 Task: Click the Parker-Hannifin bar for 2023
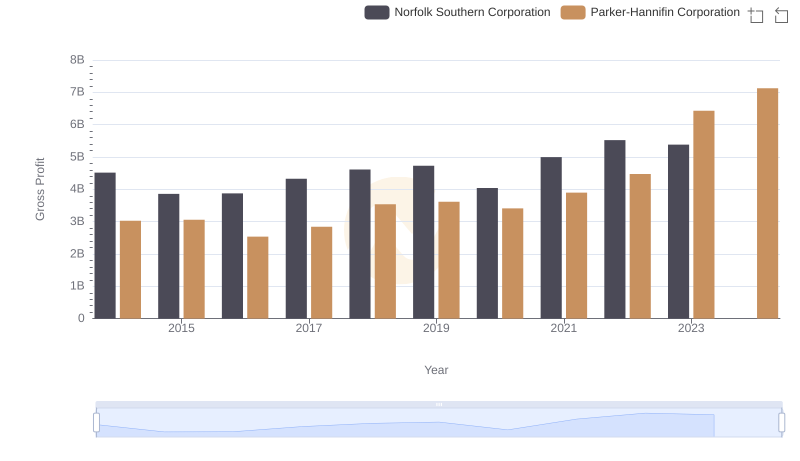(x=704, y=215)
